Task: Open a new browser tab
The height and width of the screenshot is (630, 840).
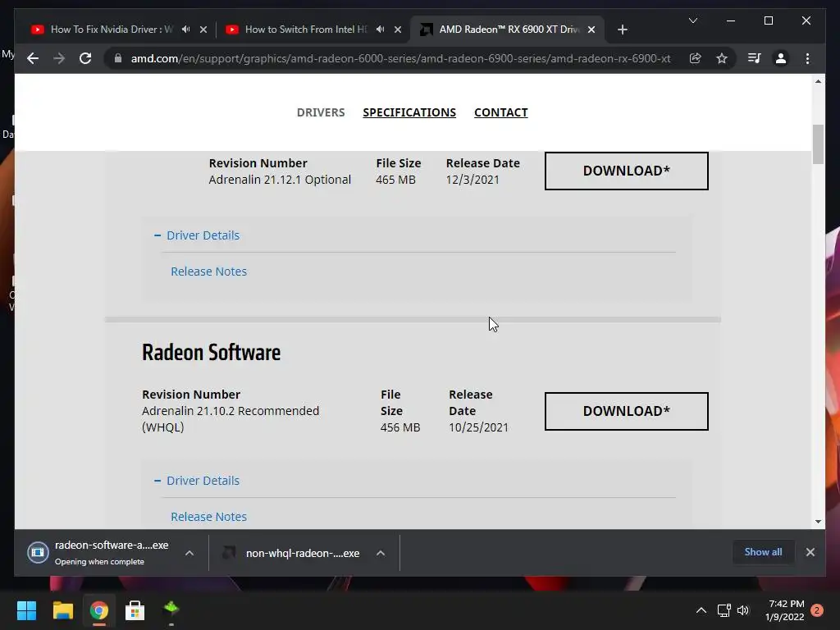Action: click(x=622, y=30)
